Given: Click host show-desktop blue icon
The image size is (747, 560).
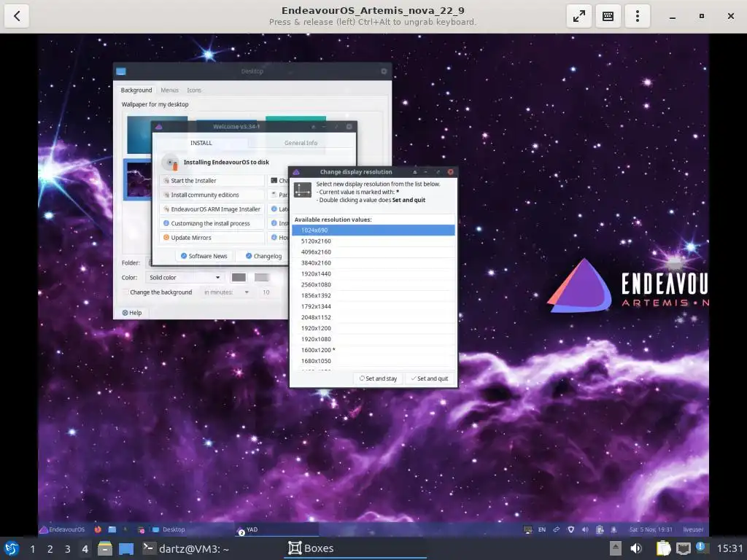Looking at the screenshot, I should pos(125,548).
